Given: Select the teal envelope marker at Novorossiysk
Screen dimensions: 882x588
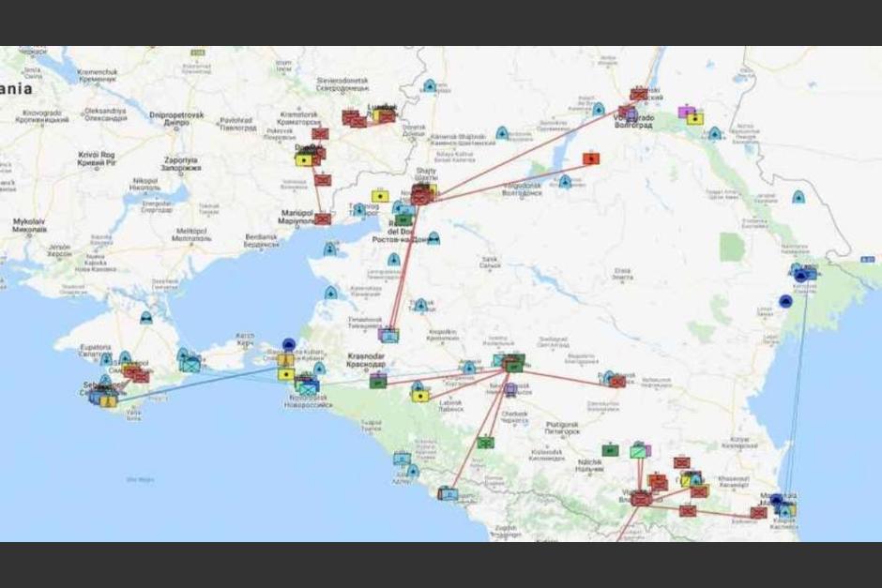Looking at the screenshot, I should click(308, 390).
